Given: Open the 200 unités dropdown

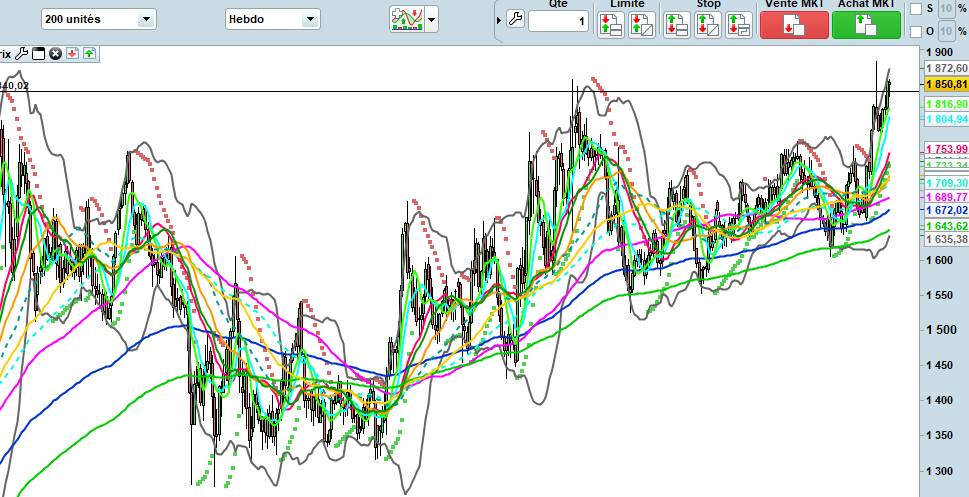Looking at the screenshot, I should (99, 19).
